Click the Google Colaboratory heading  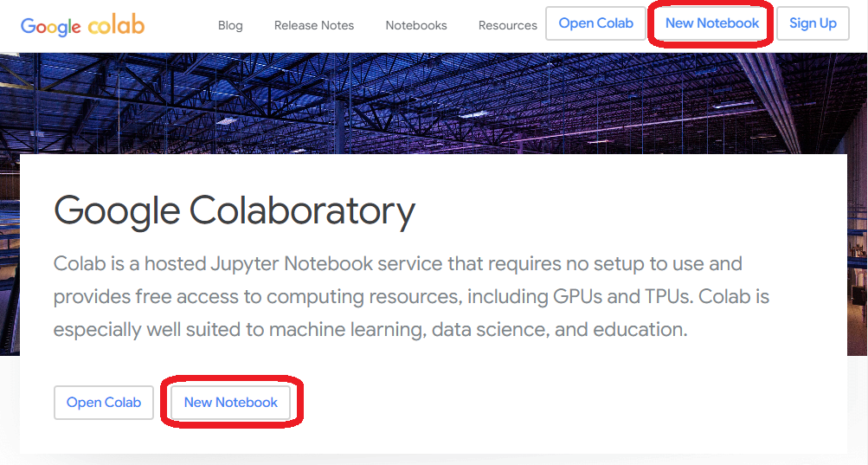point(235,211)
